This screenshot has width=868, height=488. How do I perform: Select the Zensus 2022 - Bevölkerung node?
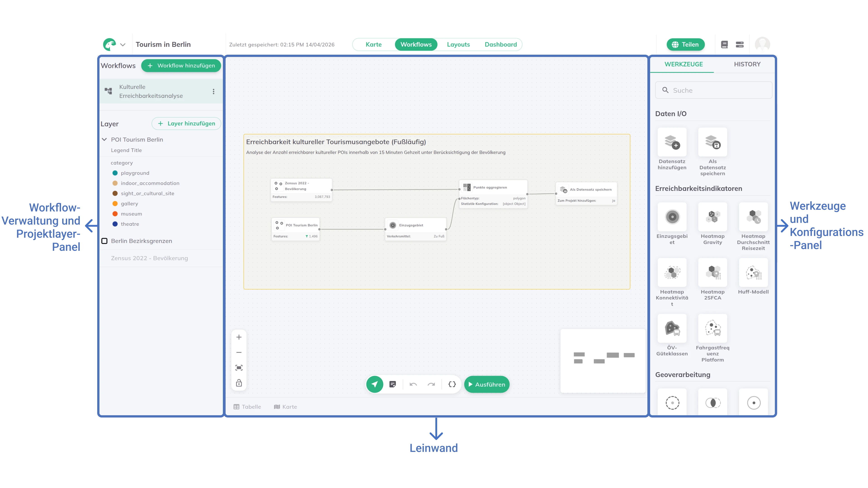[302, 190]
